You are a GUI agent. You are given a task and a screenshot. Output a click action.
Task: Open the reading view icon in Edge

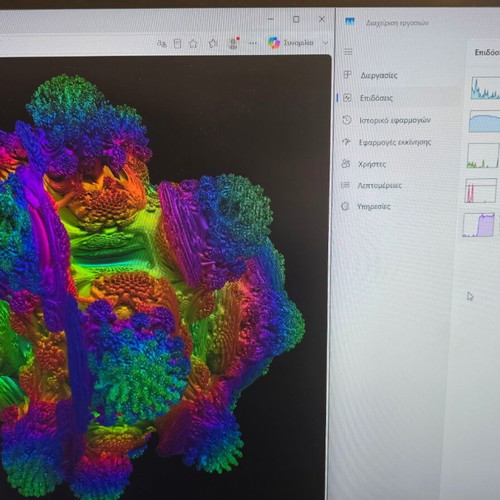coord(177,44)
